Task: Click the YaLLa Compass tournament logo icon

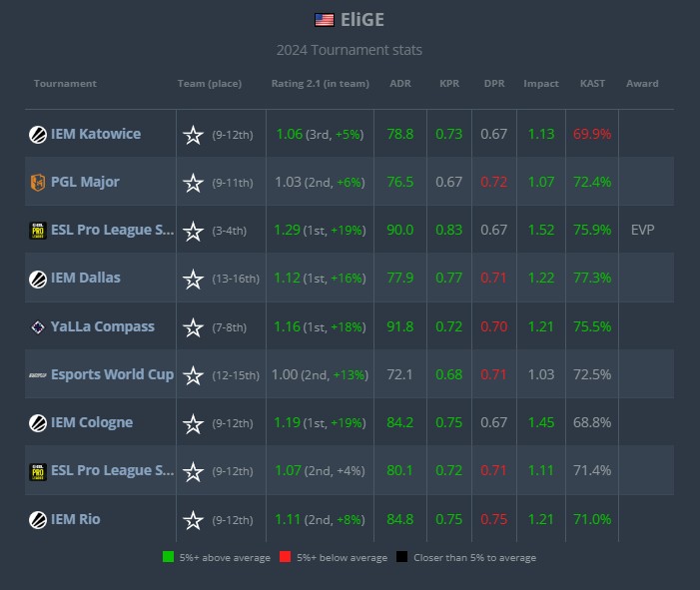Action: (x=37, y=327)
